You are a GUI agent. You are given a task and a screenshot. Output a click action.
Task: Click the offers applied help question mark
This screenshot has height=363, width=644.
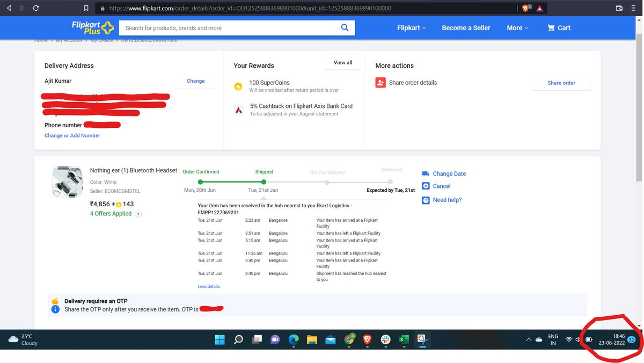click(138, 214)
